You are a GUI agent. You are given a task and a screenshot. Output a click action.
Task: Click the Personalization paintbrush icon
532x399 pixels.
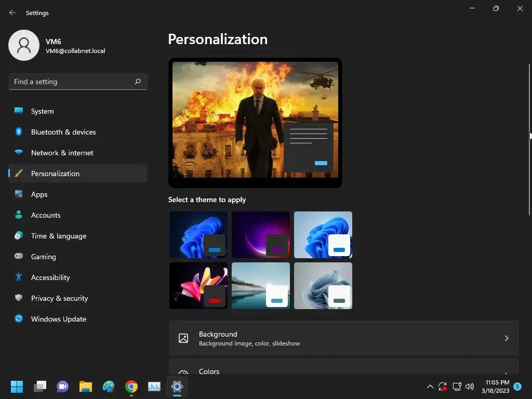(x=19, y=174)
